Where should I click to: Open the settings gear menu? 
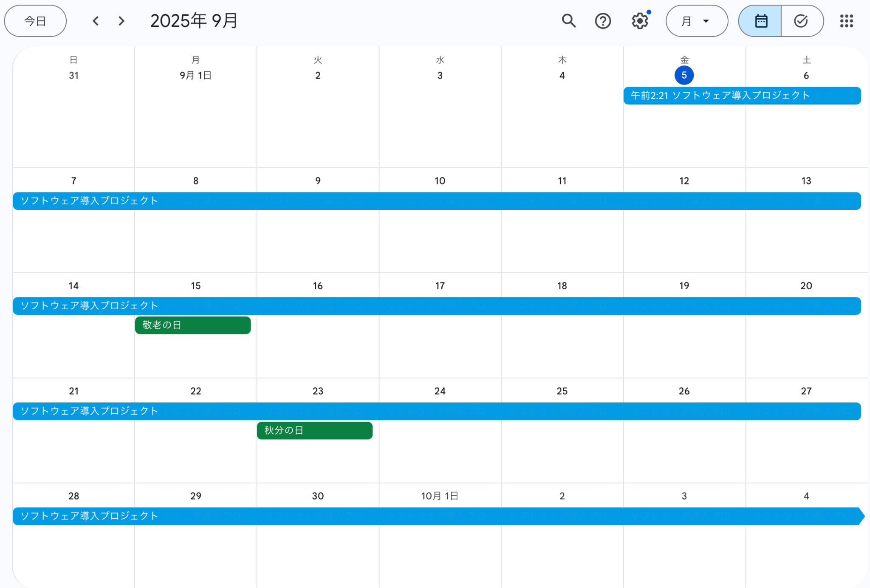pyautogui.click(x=639, y=21)
